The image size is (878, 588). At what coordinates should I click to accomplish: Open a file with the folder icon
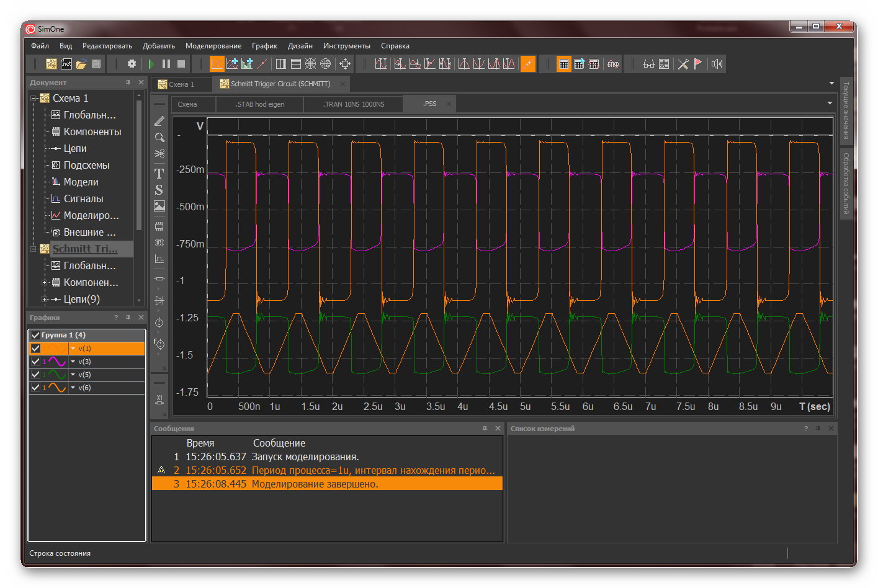[x=81, y=64]
